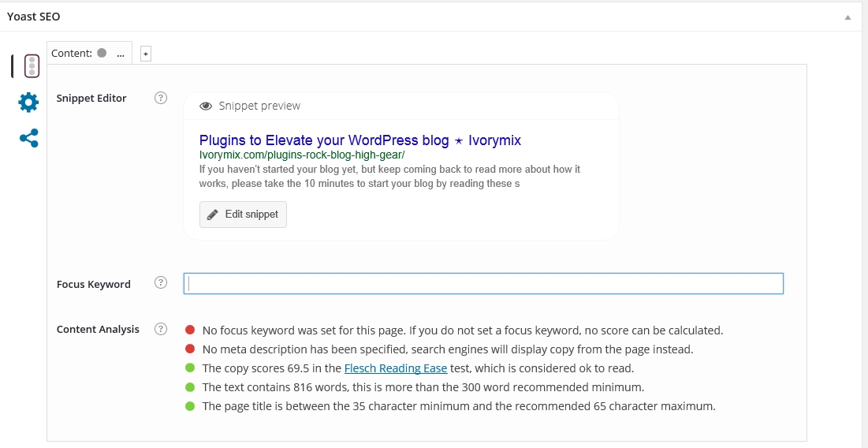Click the Content Analysis label
The height and width of the screenshot is (448, 868).
pos(98,330)
